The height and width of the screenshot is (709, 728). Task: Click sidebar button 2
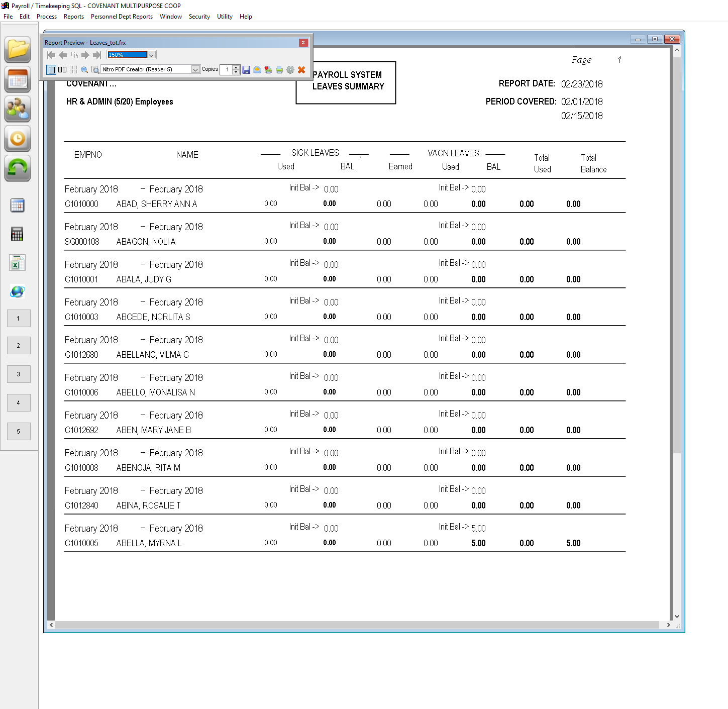(x=19, y=346)
